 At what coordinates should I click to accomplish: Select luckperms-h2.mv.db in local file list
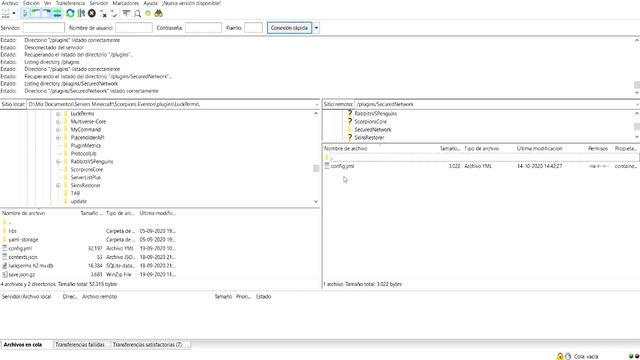click(31, 266)
